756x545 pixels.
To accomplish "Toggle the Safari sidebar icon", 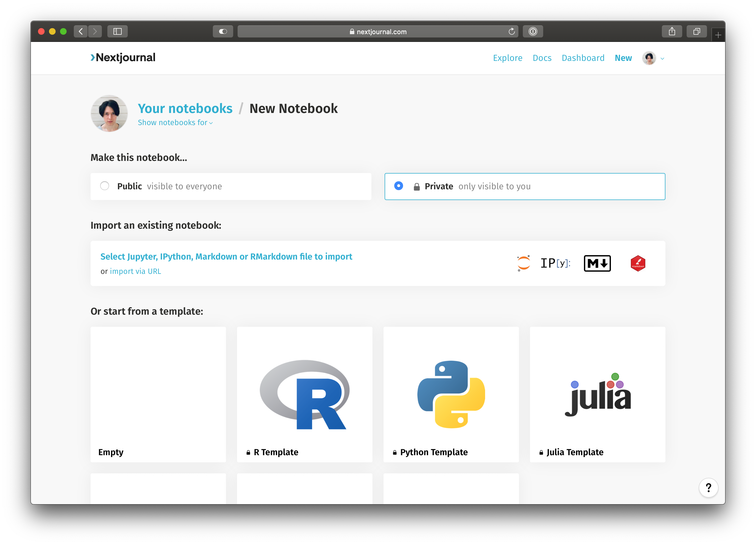I will tap(117, 31).
